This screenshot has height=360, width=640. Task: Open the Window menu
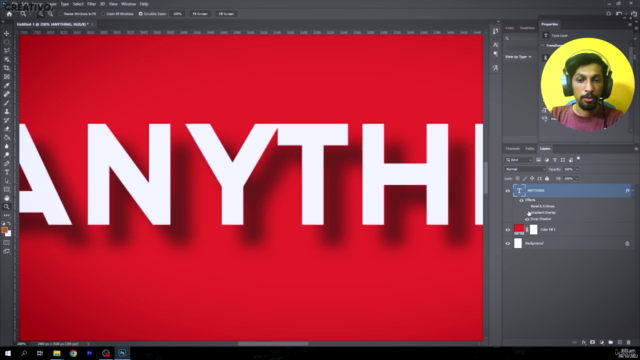tap(128, 4)
